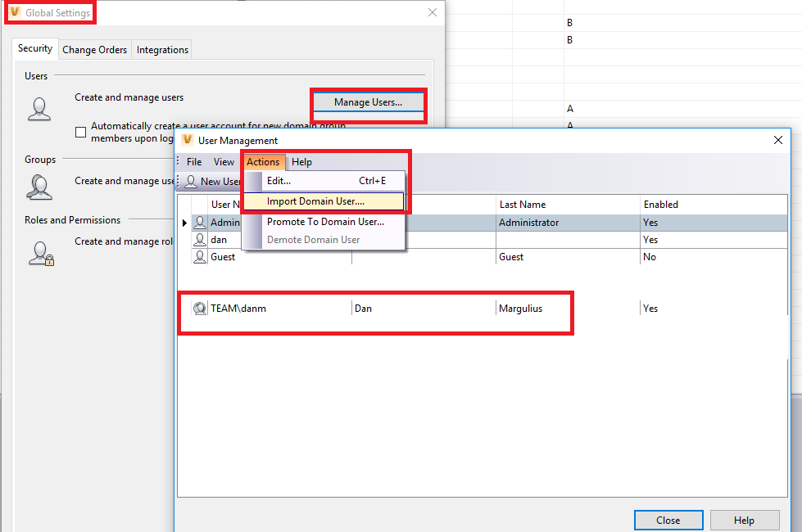Open the Actions menu
The width and height of the screenshot is (802, 532).
263,162
